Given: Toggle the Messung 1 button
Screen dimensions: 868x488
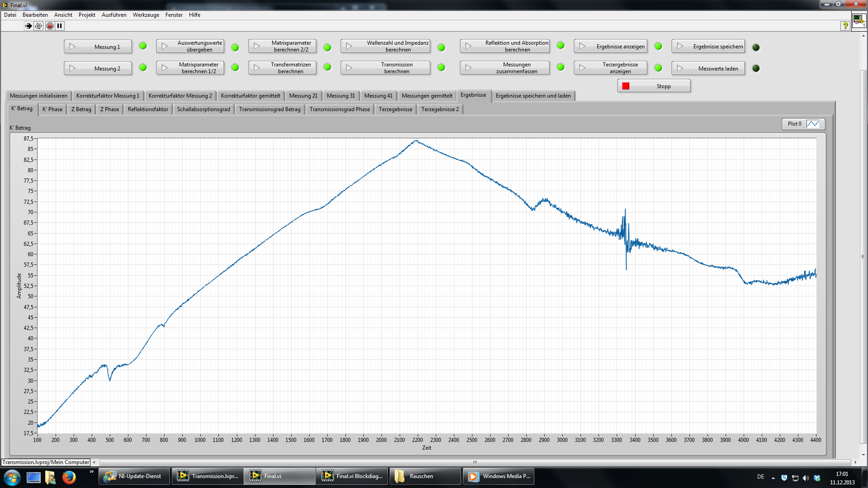Looking at the screenshot, I should 98,47.
